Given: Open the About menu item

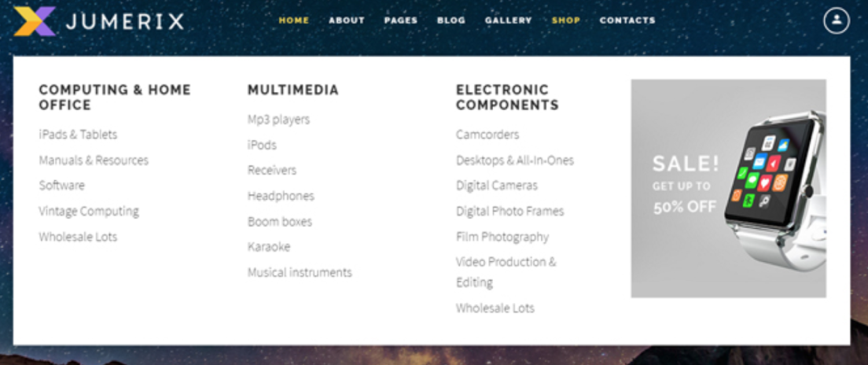Looking at the screenshot, I should point(347,20).
